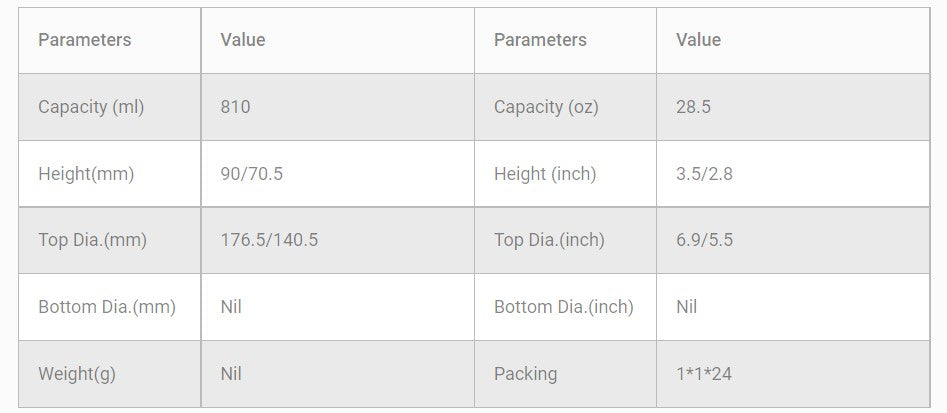Click the Height (inch) label
This screenshot has width=947, height=413.
(545, 174)
